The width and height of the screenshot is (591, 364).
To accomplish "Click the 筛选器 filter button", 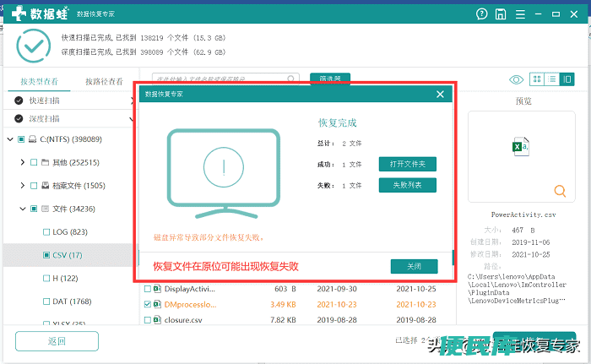I will coord(330,79).
